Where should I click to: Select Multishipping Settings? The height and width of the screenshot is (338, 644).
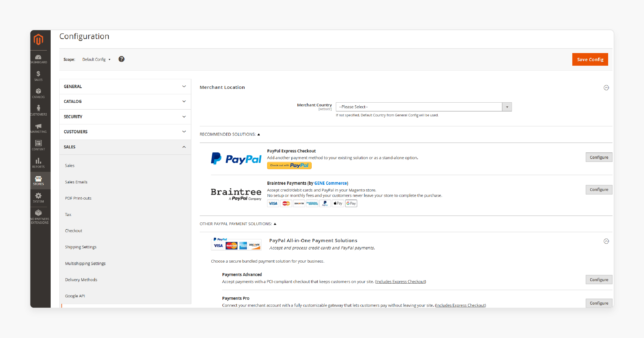(85, 263)
